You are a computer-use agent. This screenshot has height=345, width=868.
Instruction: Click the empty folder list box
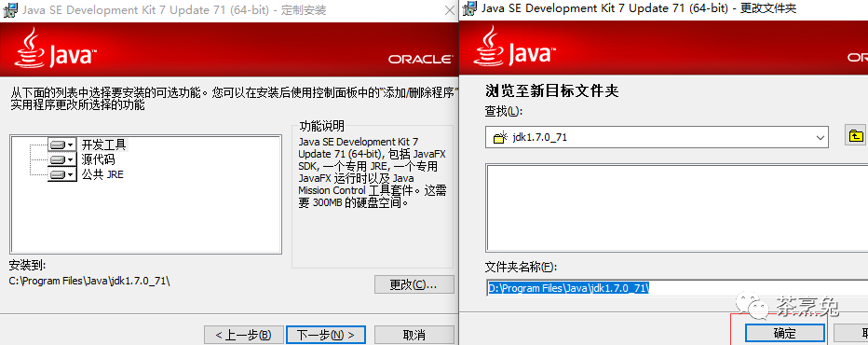point(676,207)
